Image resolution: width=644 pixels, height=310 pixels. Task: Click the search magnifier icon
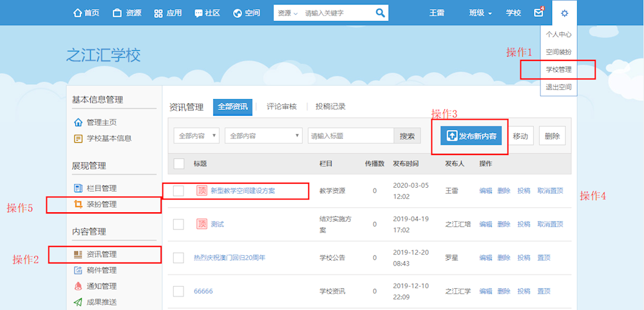click(x=380, y=13)
